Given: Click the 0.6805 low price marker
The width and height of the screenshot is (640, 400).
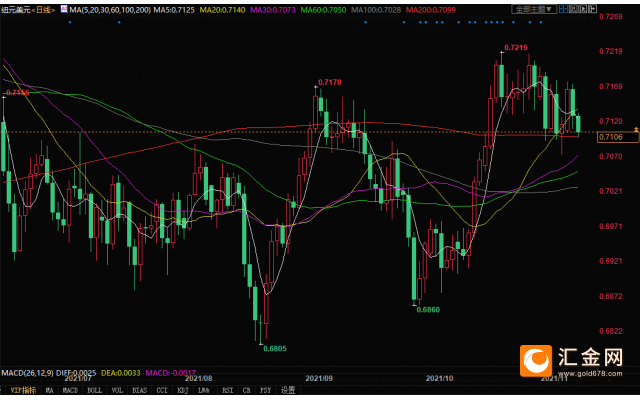Looking at the screenshot, I should (x=275, y=349).
